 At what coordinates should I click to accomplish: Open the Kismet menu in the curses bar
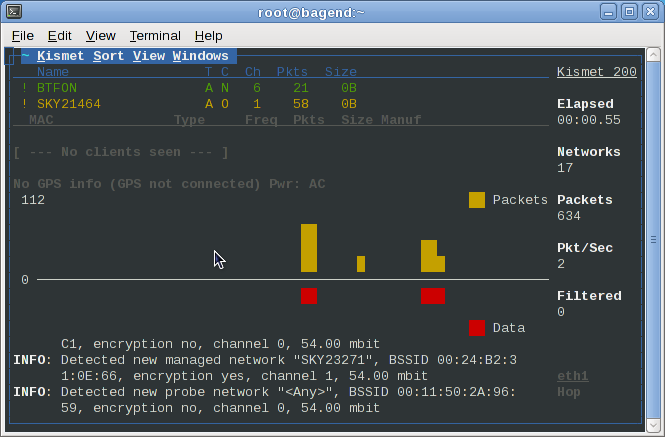(x=60, y=56)
